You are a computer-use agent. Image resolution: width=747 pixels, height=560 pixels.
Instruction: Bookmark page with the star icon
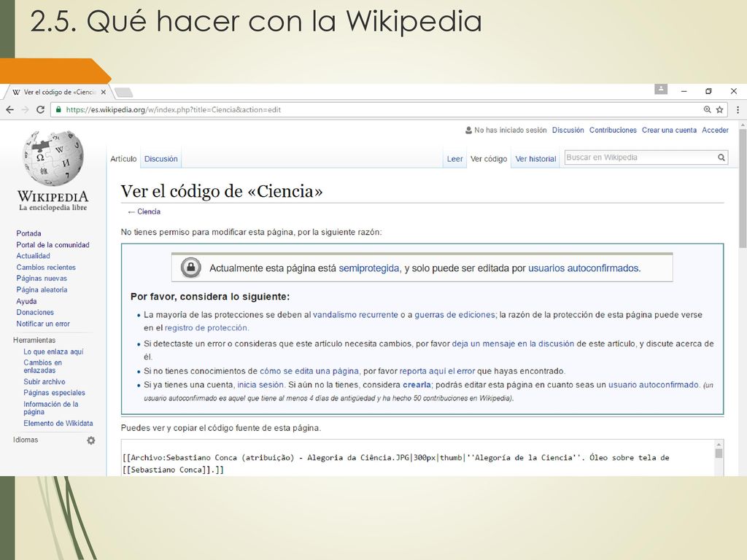(720, 109)
